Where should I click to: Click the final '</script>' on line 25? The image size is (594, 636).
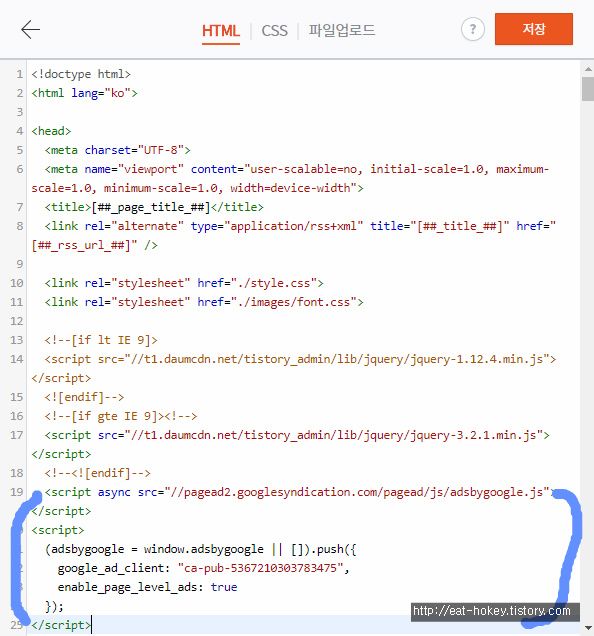[x=61, y=625]
